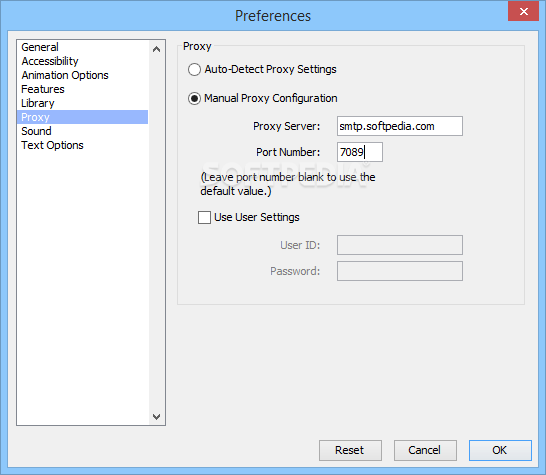Viewport: 546px width, 475px height.
Task: Open General preferences category
Action: click(83, 47)
